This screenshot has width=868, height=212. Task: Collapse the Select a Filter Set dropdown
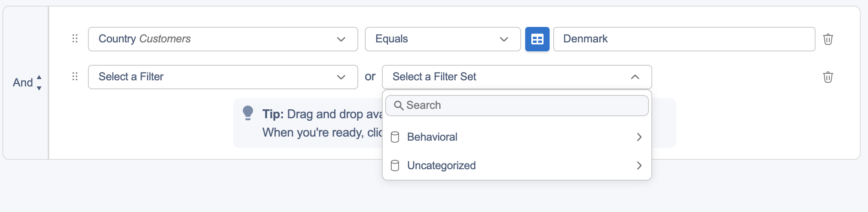tap(635, 77)
